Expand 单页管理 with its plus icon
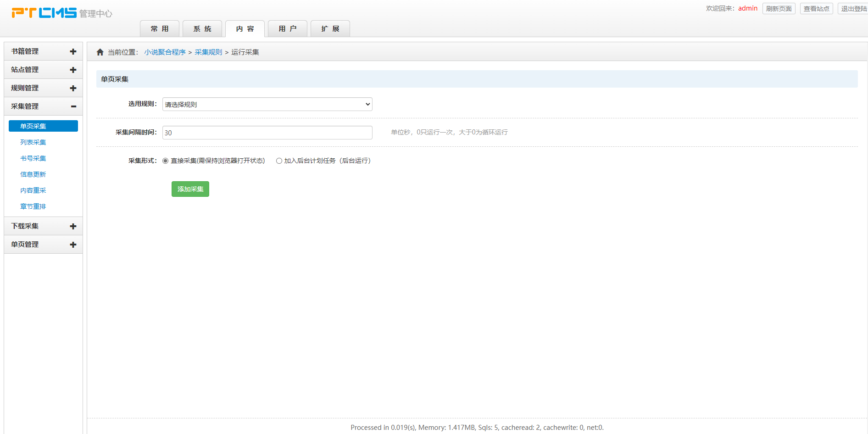Viewport: 868px width, 434px height. click(x=73, y=245)
